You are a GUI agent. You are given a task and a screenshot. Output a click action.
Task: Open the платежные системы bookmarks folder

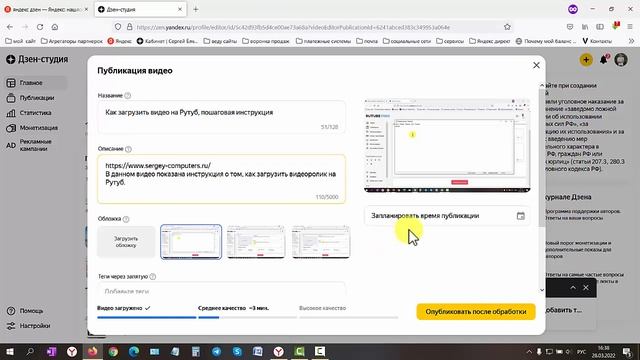pos(324,41)
